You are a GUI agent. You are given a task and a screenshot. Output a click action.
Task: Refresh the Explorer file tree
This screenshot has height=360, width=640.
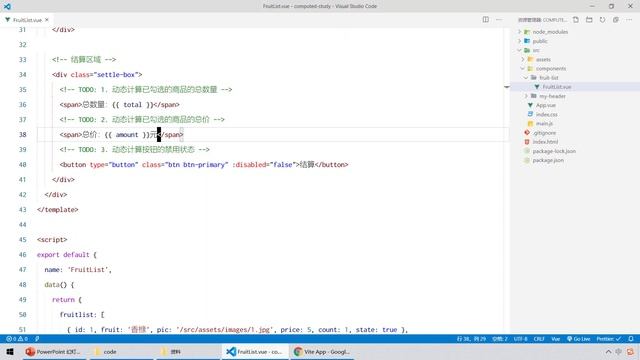tap(602, 20)
